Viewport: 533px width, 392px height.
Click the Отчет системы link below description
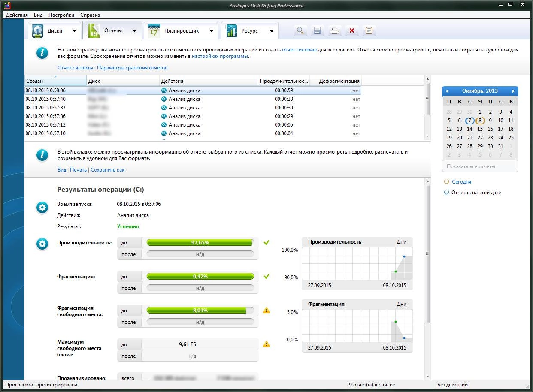[x=75, y=68]
